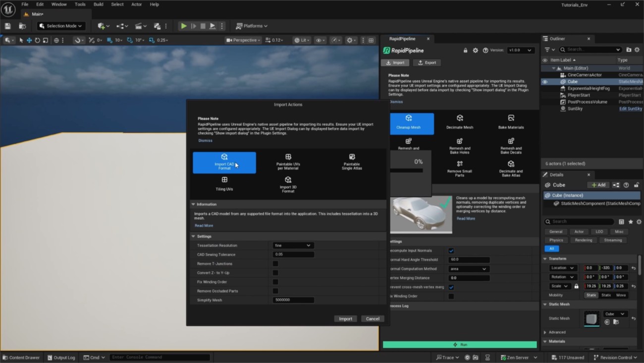Toggle Prevent cross-mesh vertex merge checkbox

tap(451, 287)
